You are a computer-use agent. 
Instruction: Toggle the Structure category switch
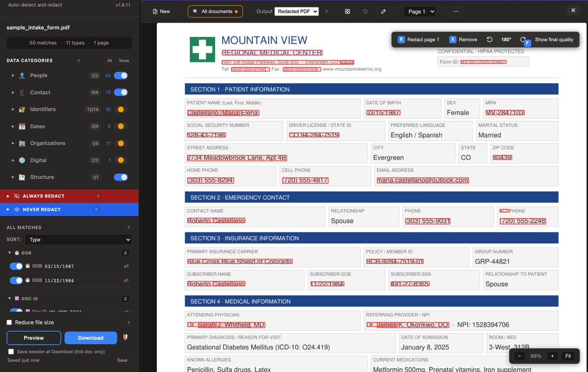121,177
